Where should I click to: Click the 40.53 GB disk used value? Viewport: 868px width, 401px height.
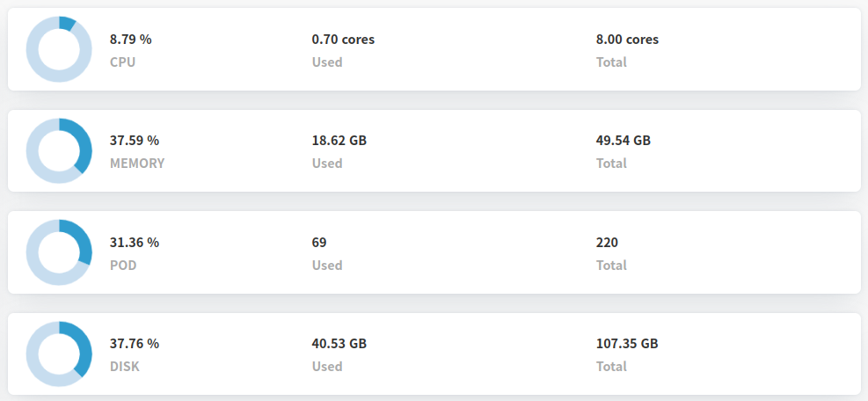339,344
